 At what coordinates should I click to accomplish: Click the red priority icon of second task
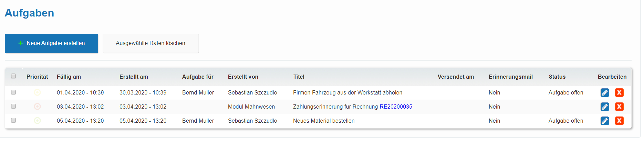[38, 107]
